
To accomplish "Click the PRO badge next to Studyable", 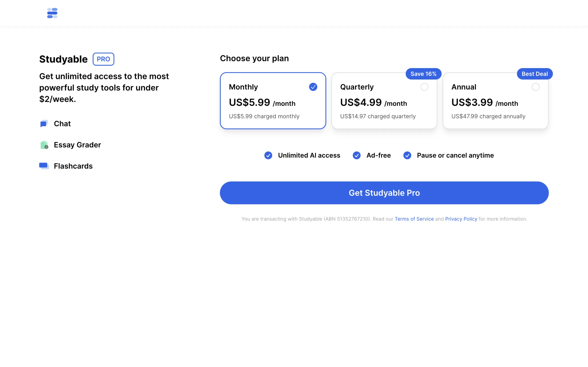I will [x=103, y=59].
